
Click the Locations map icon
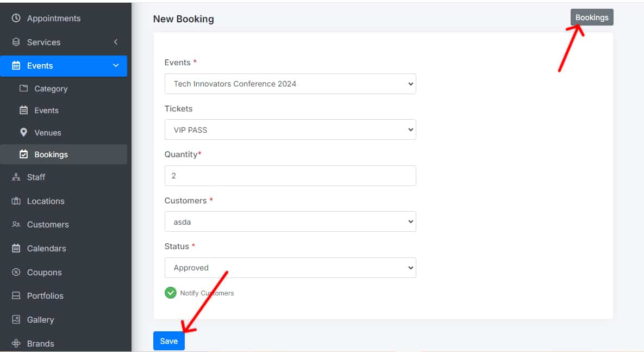point(16,201)
